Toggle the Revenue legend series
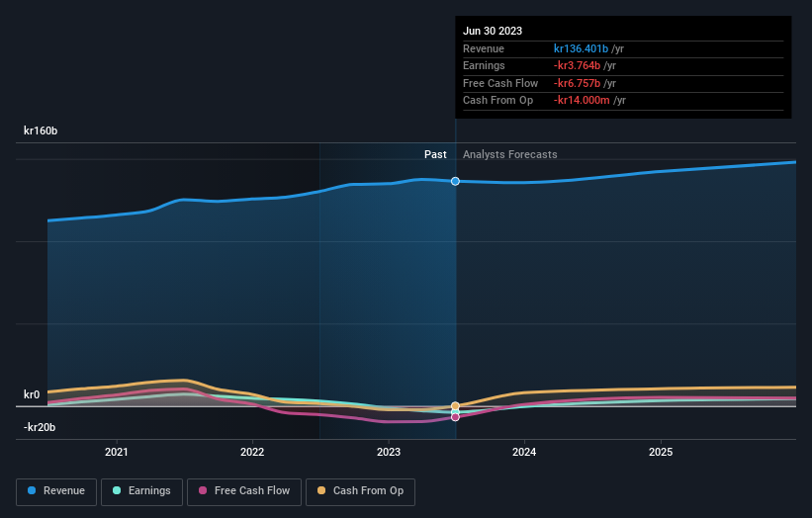The width and height of the screenshot is (812, 518). 56,491
